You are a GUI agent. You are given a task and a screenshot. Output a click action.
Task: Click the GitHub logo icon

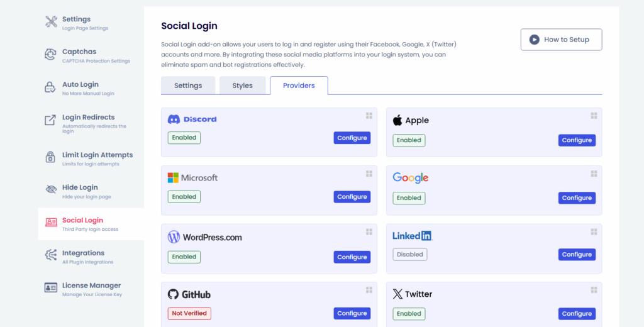pos(174,294)
